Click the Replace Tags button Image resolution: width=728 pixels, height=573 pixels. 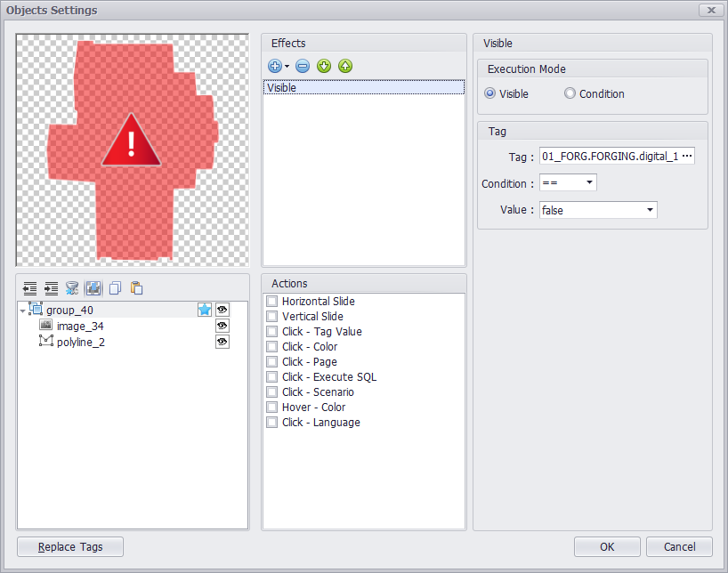(70, 546)
